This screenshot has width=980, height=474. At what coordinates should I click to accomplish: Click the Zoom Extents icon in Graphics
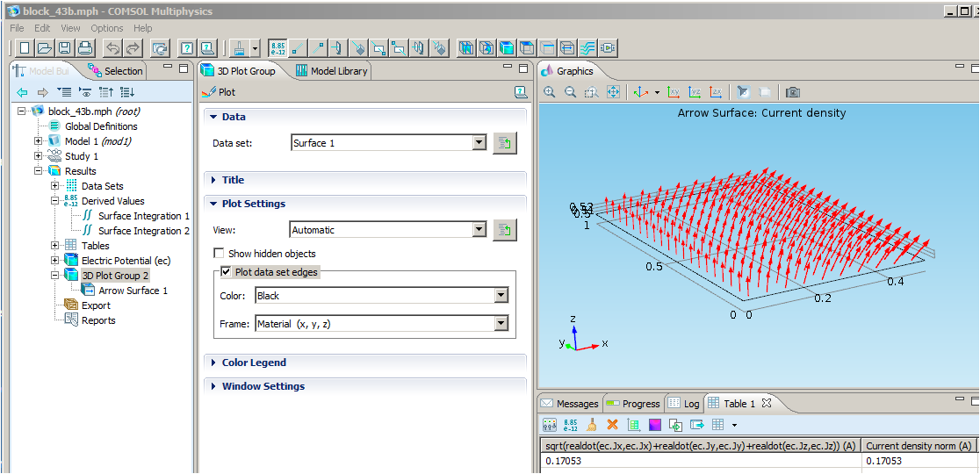coord(613,92)
